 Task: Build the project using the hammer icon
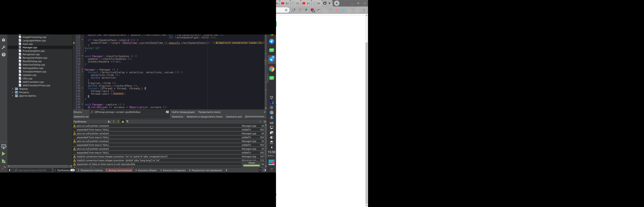pos(3,168)
